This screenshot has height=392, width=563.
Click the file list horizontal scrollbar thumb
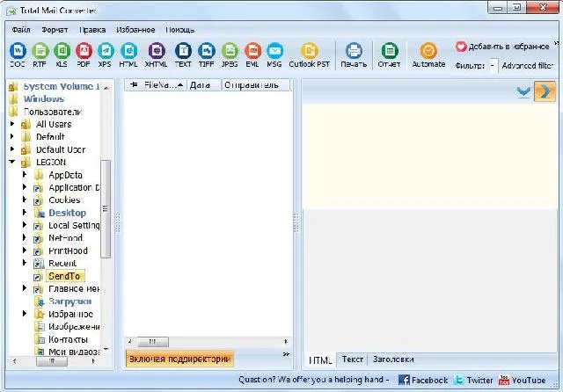point(152,342)
